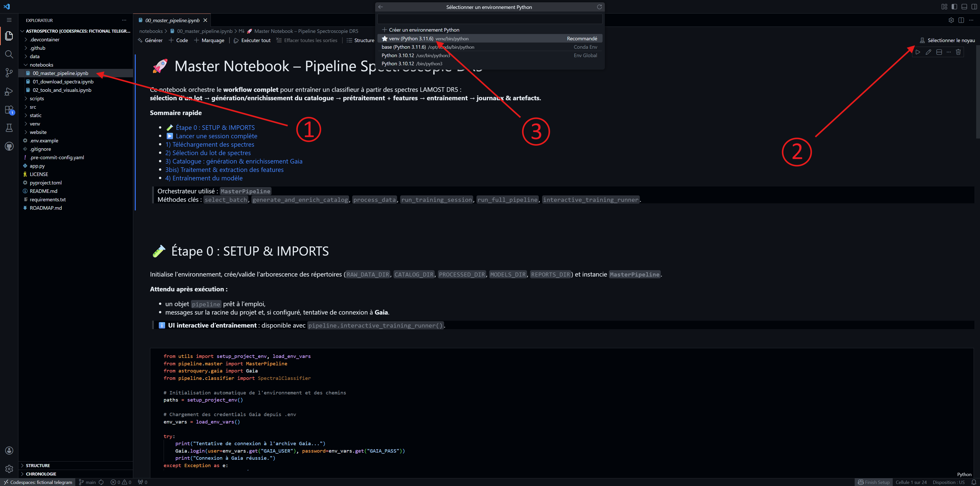Switch to 00_master_pipeline.ipynb tab
The width and height of the screenshot is (980, 486).
(172, 20)
